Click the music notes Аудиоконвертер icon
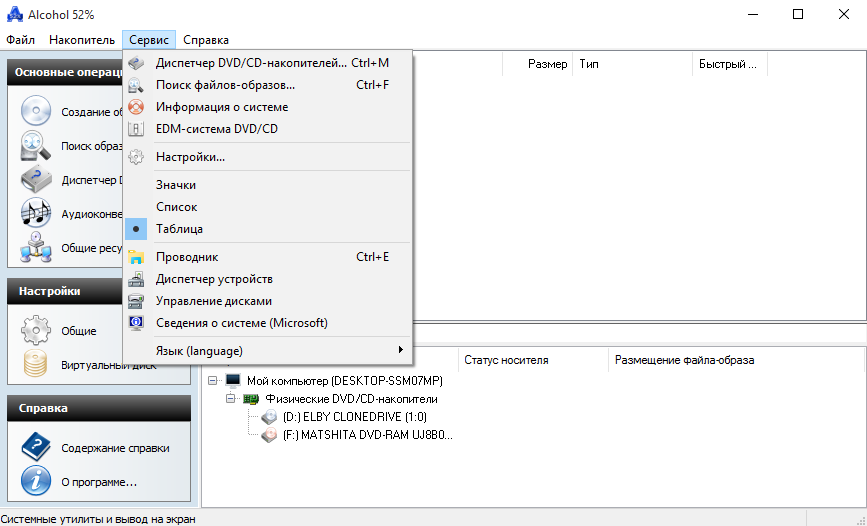The width and height of the screenshot is (867, 526). [36, 213]
